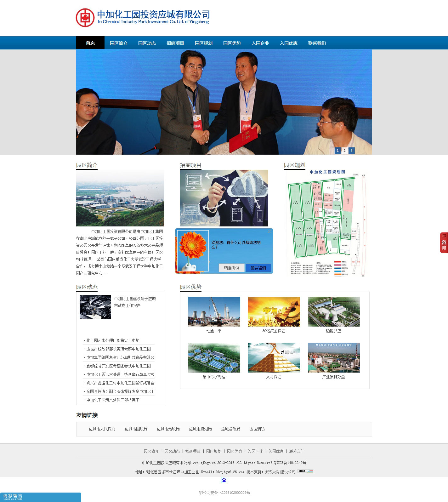Screen dimensions: 448x502
Task: Open the 七通一平 image
Action: click(x=214, y=311)
